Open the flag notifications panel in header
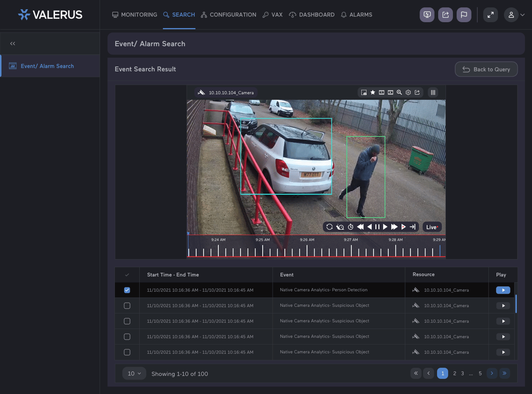Image resolution: width=532 pixels, height=394 pixels. [x=464, y=15]
